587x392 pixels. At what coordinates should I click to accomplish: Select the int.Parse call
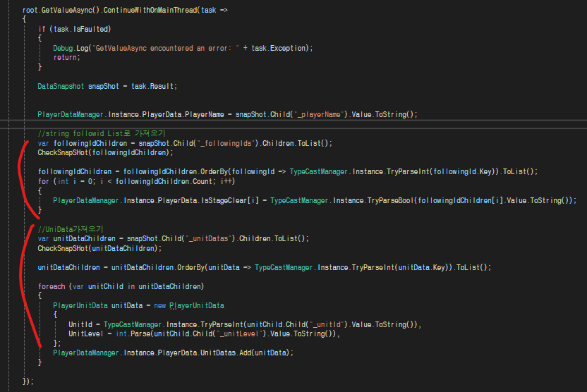133,333
